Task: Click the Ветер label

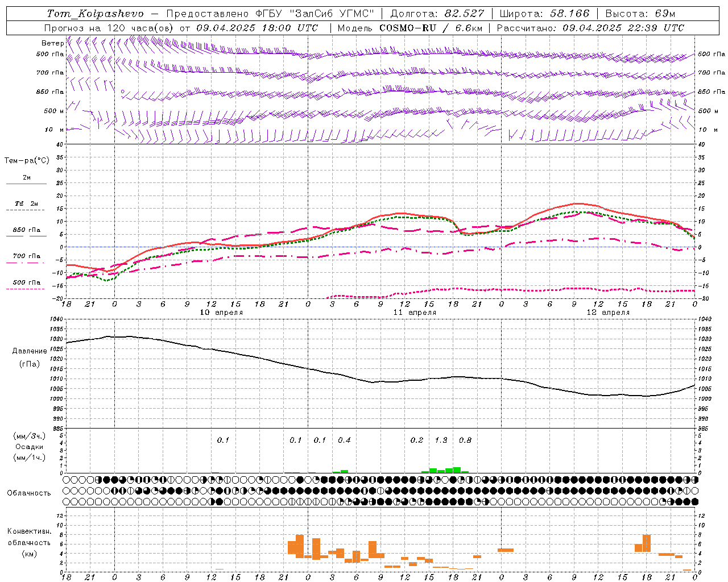Action: (x=52, y=43)
